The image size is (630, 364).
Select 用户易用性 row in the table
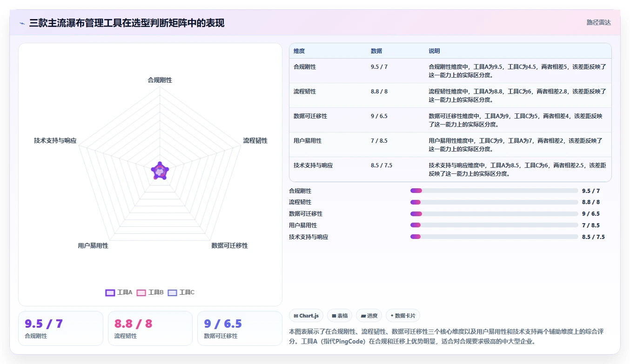coord(450,145)
